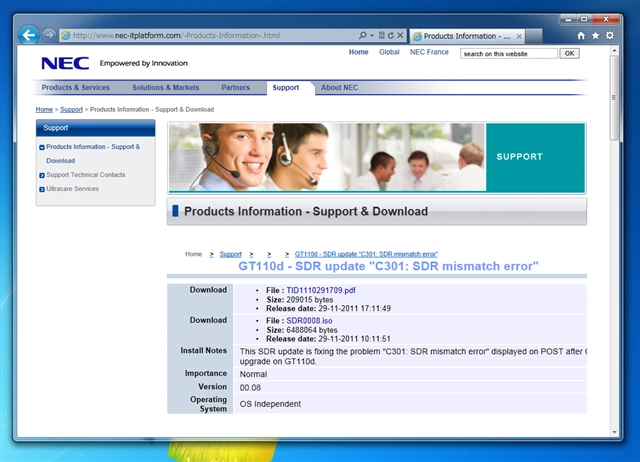Click the search magnifier icon in address bar
The width and height of the screenshot is (640, 462).
(x=362, y=36)
